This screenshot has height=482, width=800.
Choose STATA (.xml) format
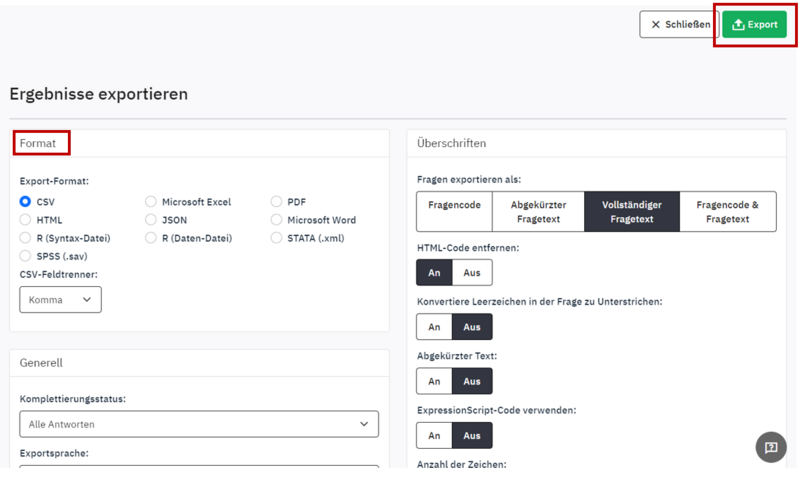click(276, 238)
